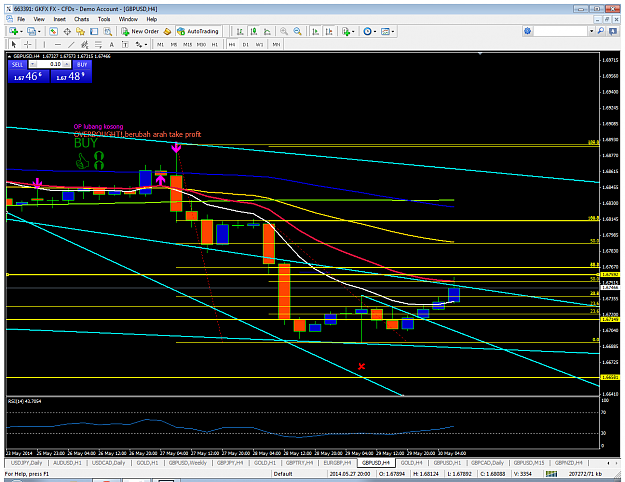Enable chart auto scroll

coord(315,31)
